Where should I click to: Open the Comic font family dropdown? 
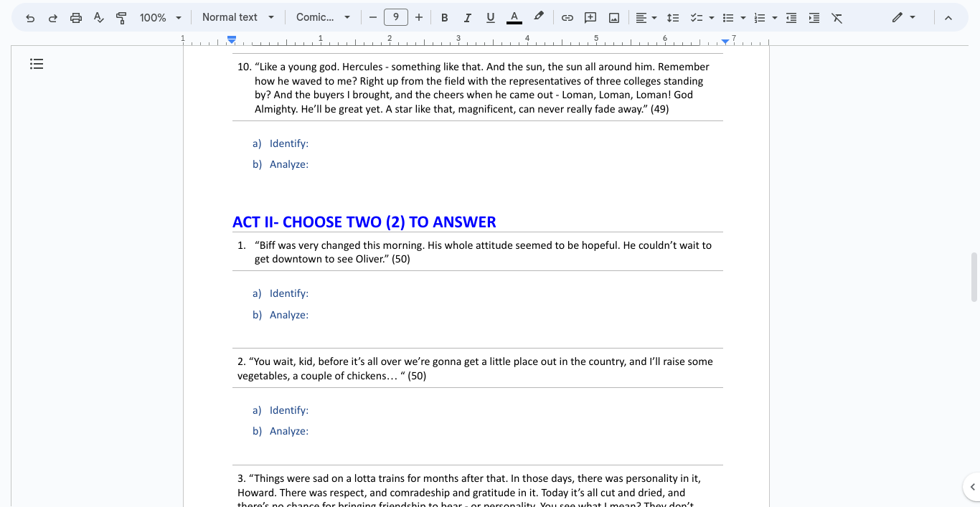pyautogui.click(x=324, y=18)
